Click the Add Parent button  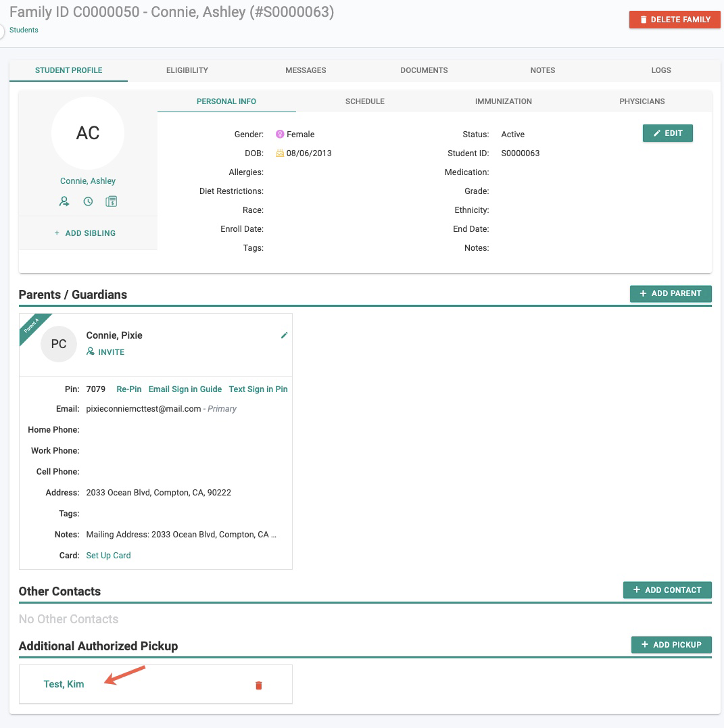pyautogui.click(x=671, y=294)
